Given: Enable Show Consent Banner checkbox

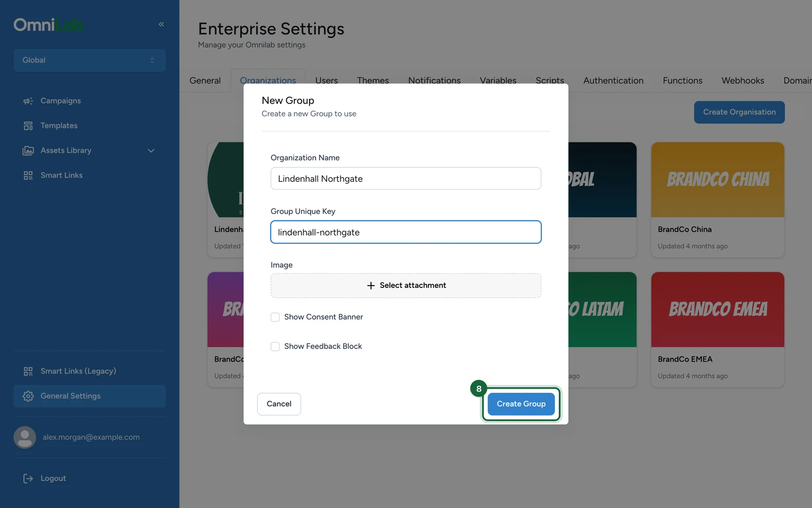Looking at the screenshot, I should [275, 317].
